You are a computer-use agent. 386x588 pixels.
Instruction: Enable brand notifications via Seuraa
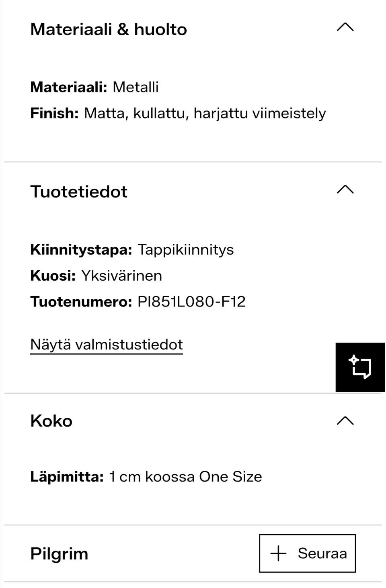point(308,553)
